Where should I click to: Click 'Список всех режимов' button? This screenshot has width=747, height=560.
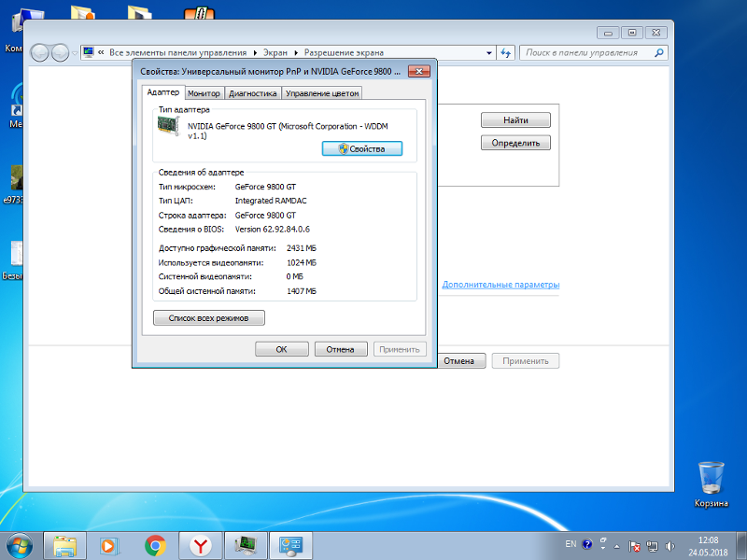coord(208,318)
